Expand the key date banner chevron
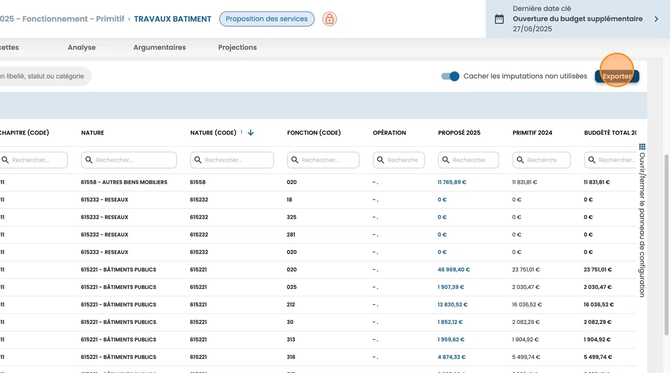Screen dimensions: 670x373 (656, 19)
